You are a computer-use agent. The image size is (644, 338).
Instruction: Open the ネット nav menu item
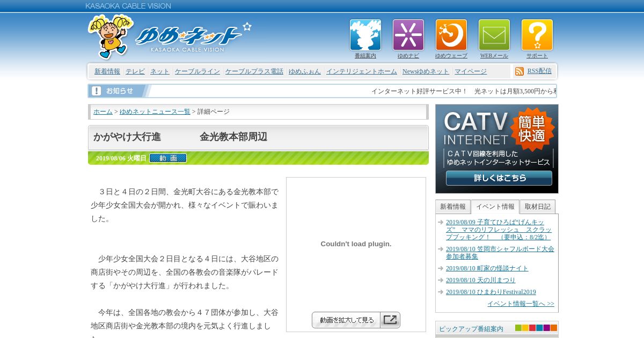(x=160, y=71)
